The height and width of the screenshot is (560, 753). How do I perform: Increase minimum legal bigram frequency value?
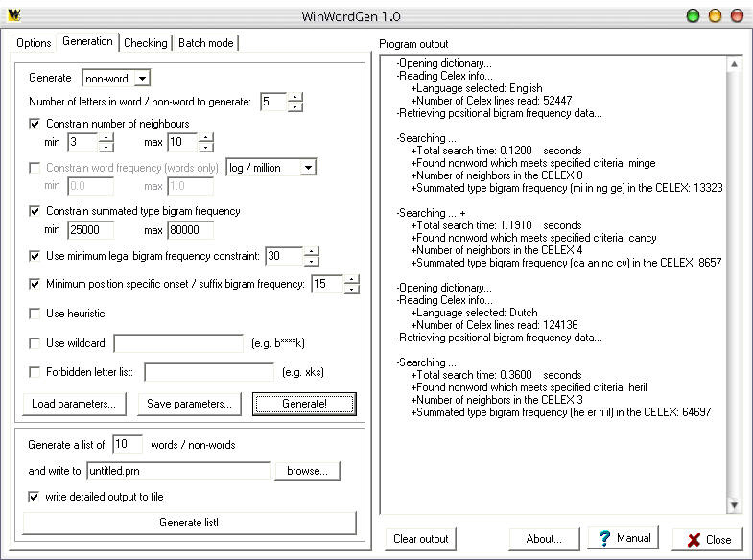(311, 251)
